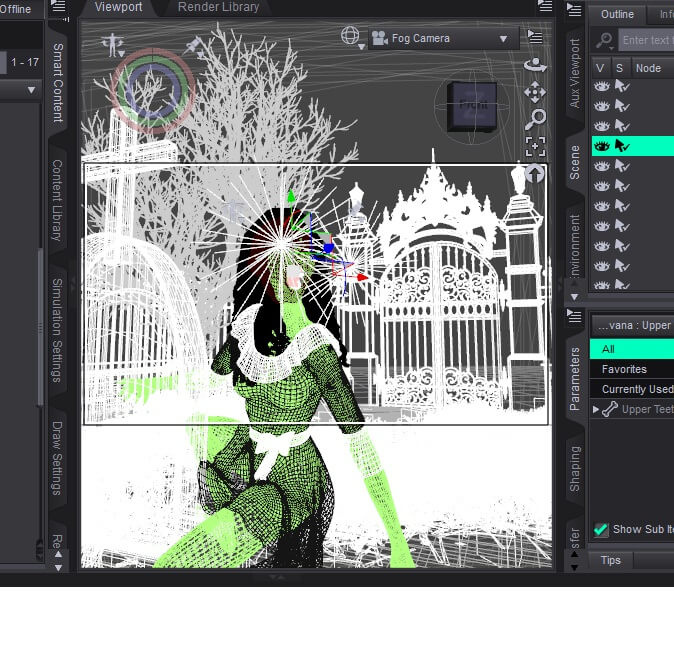Viewport: 674px width, 661px height.
Task: Click the rotation rings manipulator in viewport
Action: 151,91
